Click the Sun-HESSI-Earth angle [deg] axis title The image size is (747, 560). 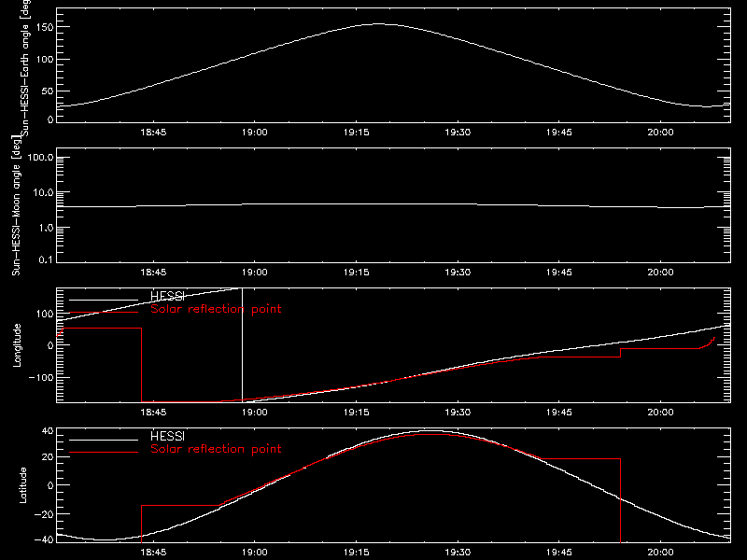(25, 68)
